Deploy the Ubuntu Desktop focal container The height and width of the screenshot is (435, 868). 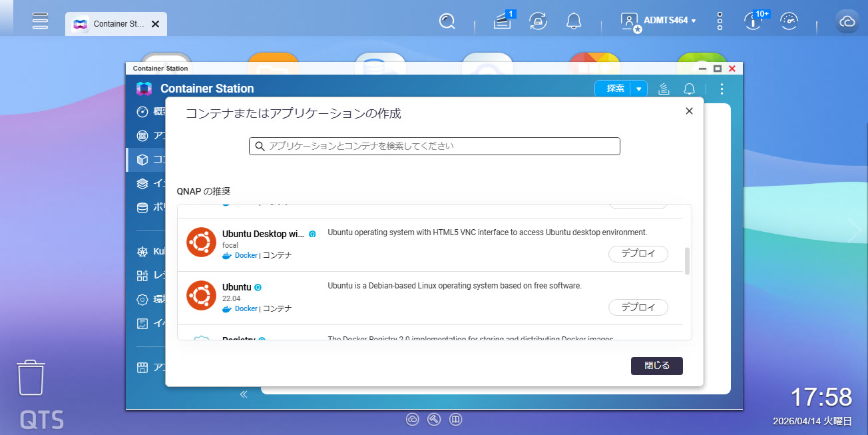(x=638, y=254)
